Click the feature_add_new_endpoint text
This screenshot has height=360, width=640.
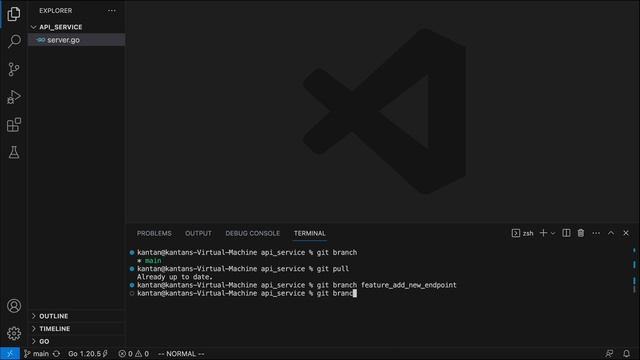[409, 285]
